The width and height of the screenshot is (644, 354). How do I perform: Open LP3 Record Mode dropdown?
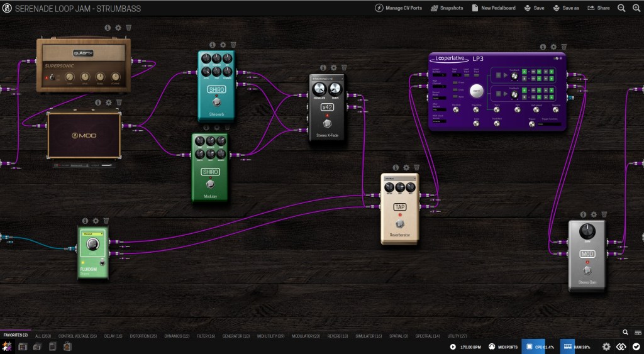point(439,98)
